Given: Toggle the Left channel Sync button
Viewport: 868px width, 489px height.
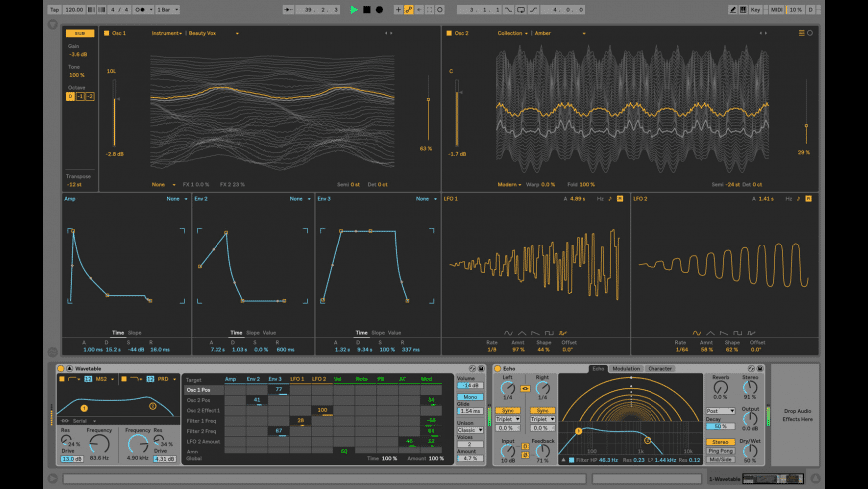Looking at the screenshot, I should tap(508, 410).
